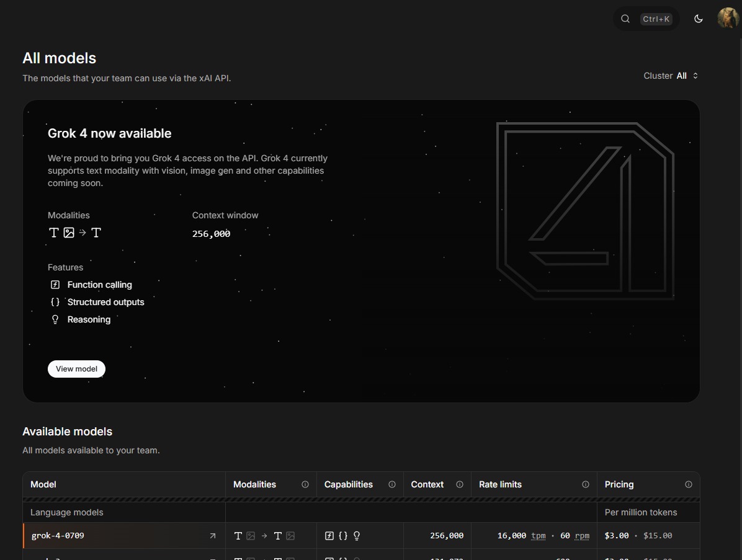Image resolution: width=742 pixels, height=560 pixels.
Task: Click the Ctrl+K shortcut badge
Action: click(656, 19)
